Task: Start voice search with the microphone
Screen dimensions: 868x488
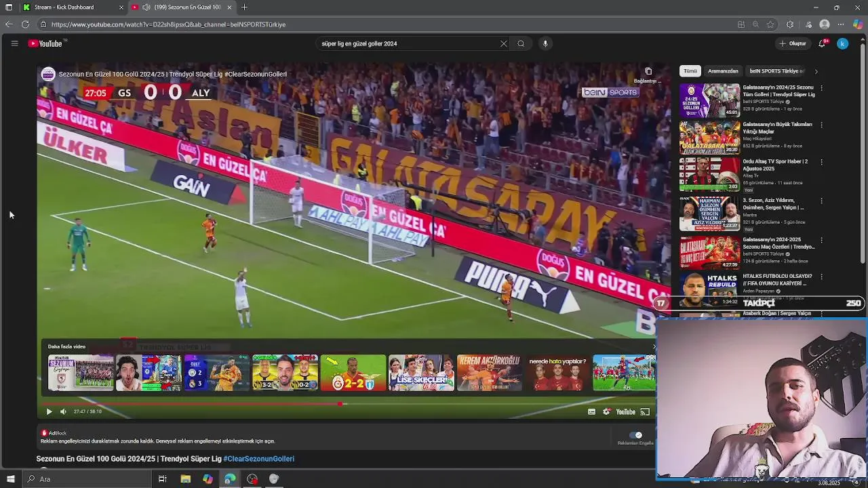Action: tap(545, 43)
